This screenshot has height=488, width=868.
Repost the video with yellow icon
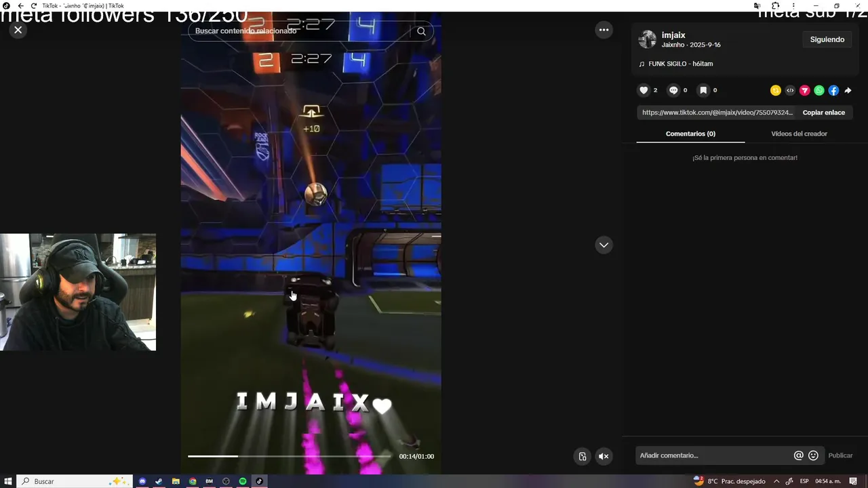(776, 90)
